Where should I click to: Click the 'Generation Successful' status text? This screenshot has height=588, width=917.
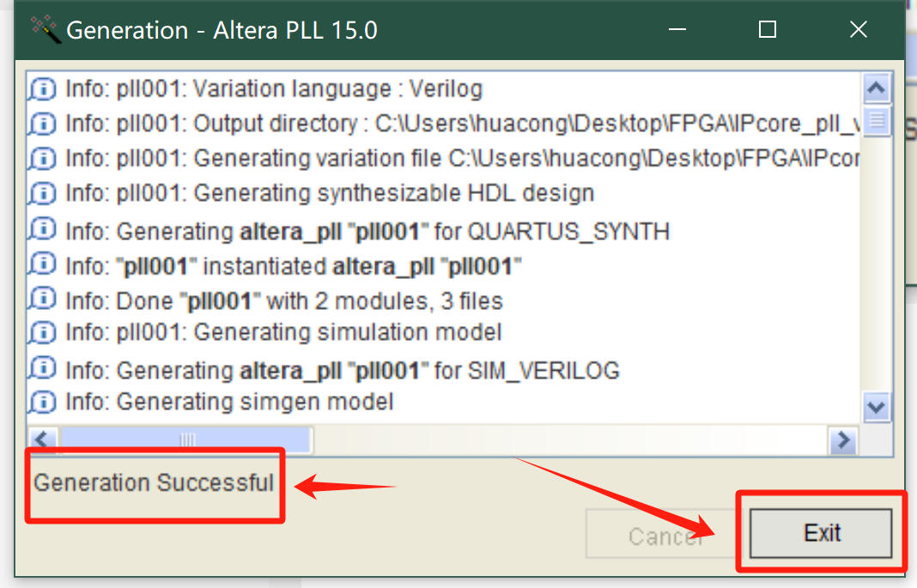(154, 482)
